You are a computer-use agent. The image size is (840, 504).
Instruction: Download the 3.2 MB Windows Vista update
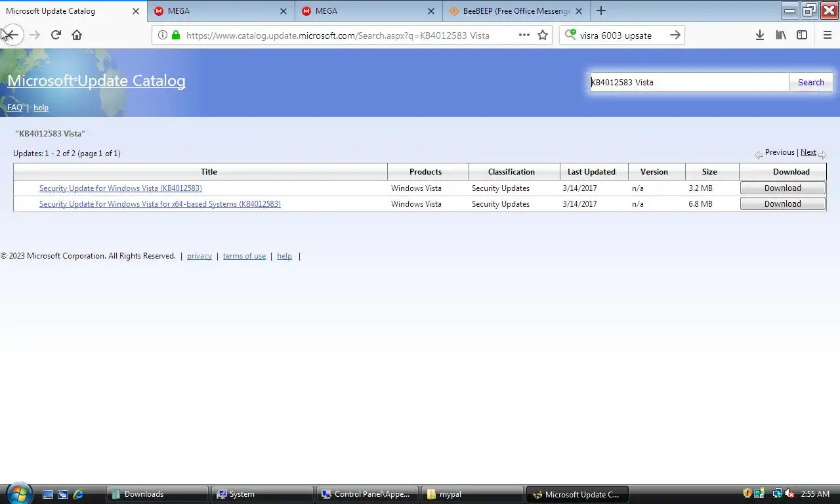pyautogui.click(x=783, y=188)
